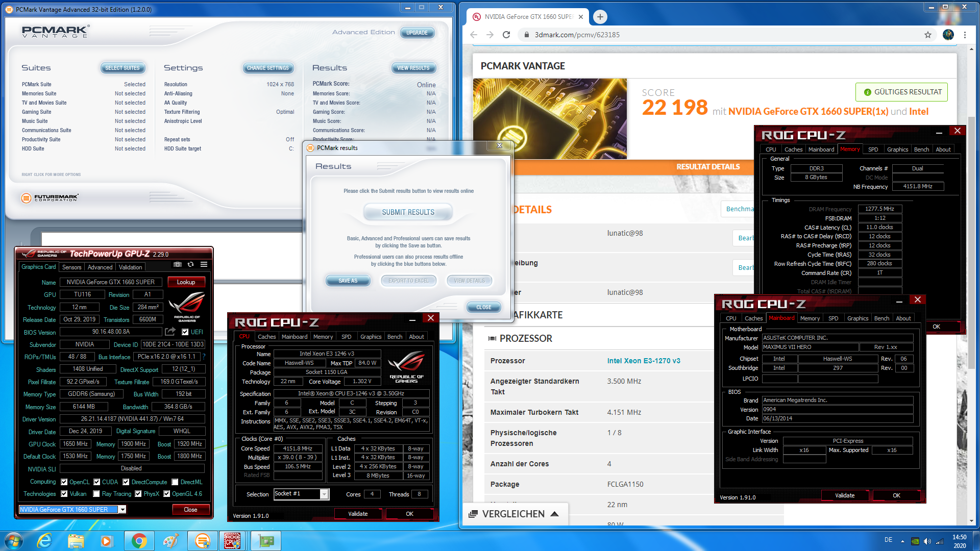Open a new Chrome tab

pos(600,17)
